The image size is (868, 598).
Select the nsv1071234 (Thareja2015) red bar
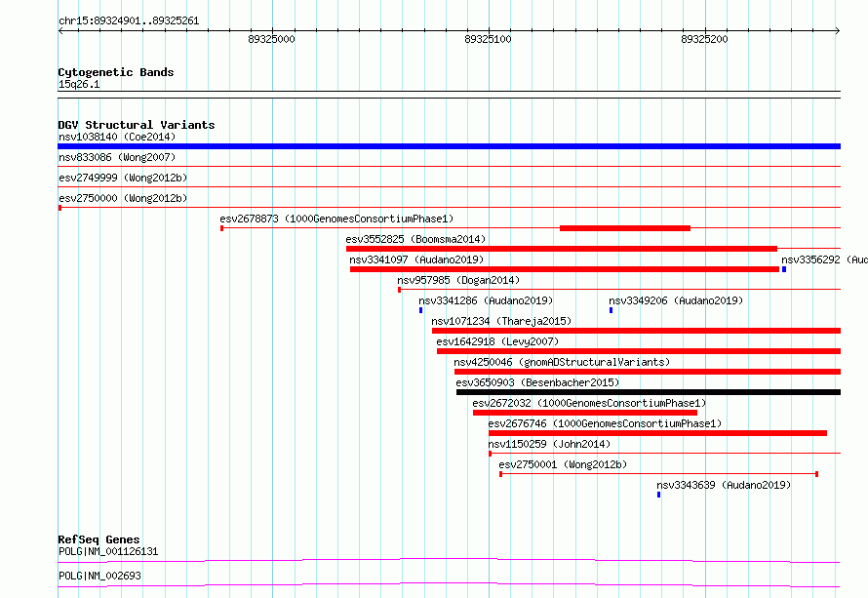click(x=636, y=331)
